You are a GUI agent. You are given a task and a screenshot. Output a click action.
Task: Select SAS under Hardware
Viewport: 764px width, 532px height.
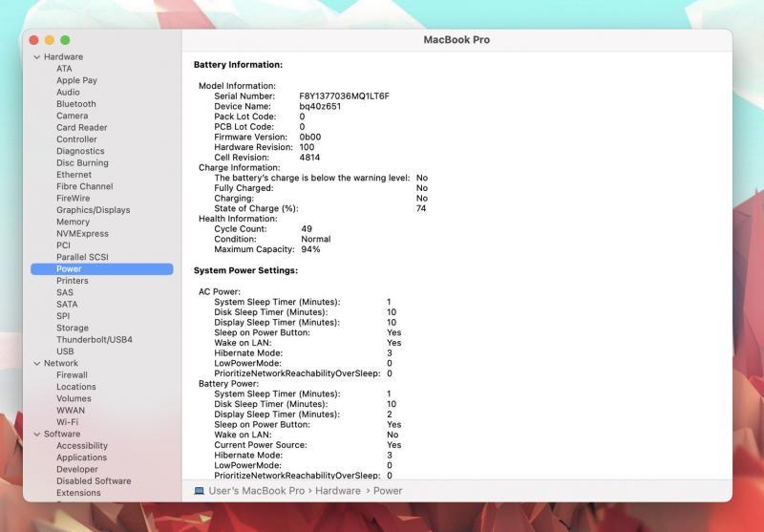click(x=65, y=293)
